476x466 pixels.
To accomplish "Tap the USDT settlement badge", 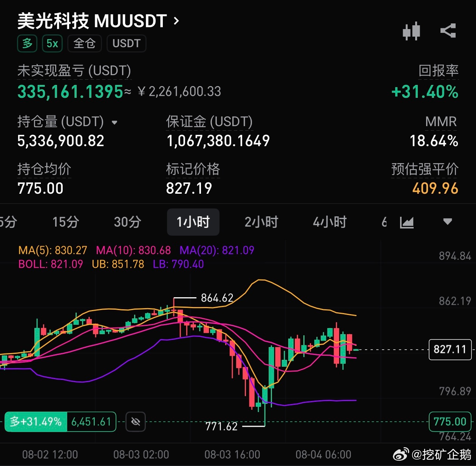I will point(127,43).
